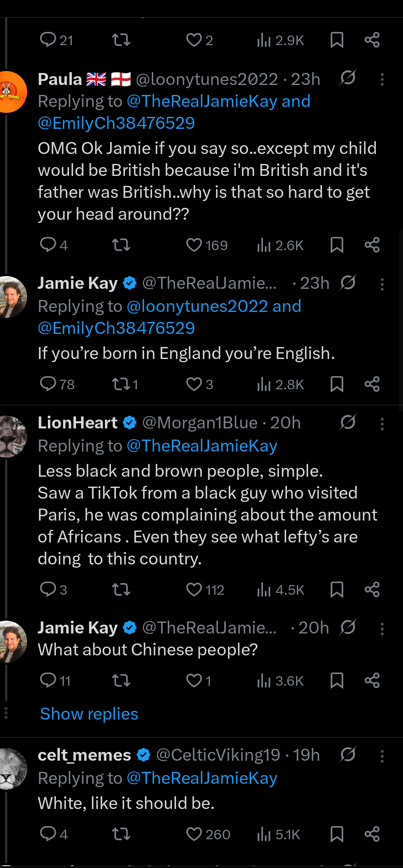Open @EmilyCh38476529 profile link in Paula's reply
Screen dimensions: 403x868
point(116,123)
